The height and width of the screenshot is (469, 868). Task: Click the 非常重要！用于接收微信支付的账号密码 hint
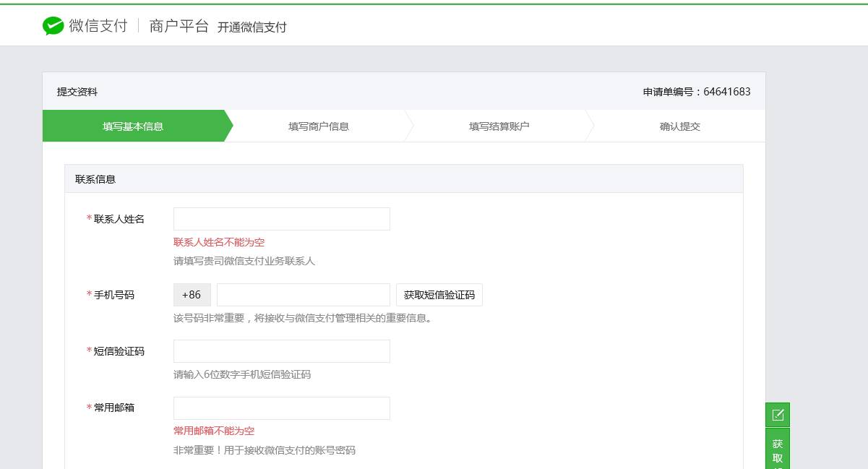(x=265, y=450)
